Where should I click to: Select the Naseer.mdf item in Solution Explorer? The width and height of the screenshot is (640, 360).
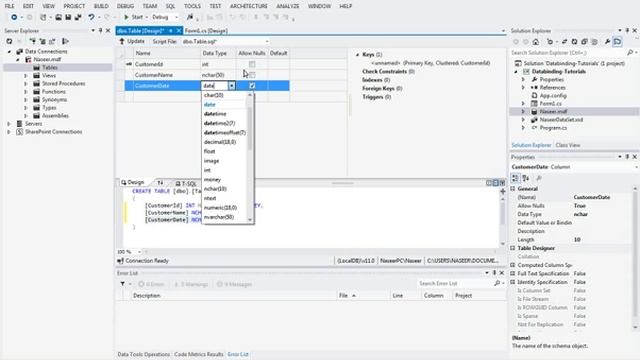click(x=553, y=111)
